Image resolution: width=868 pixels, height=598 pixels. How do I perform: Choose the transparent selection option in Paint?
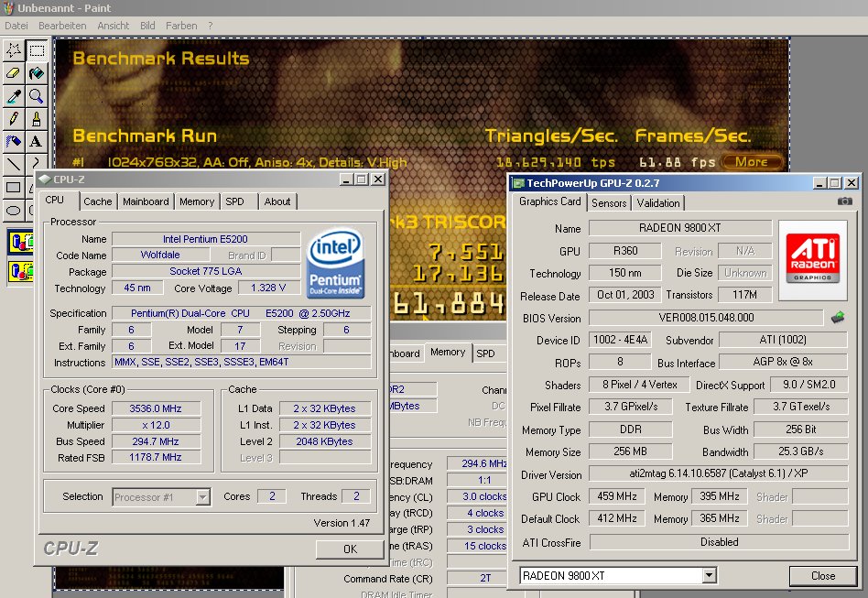coord(22,271)
